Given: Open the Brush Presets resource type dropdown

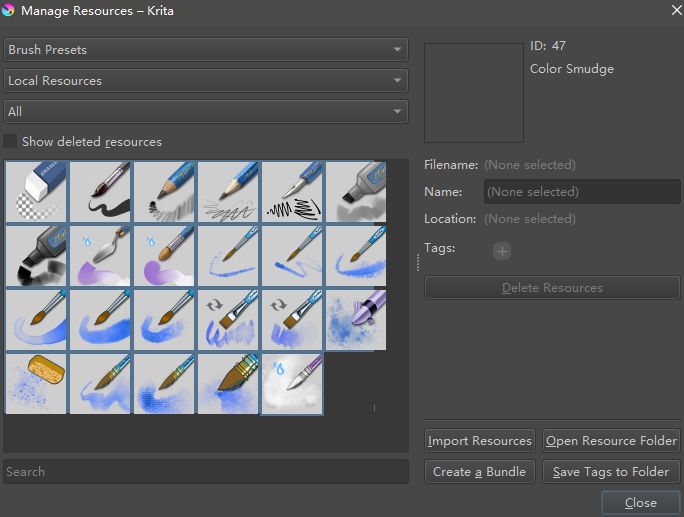Looking at the screenshot, I should (205, 49).
